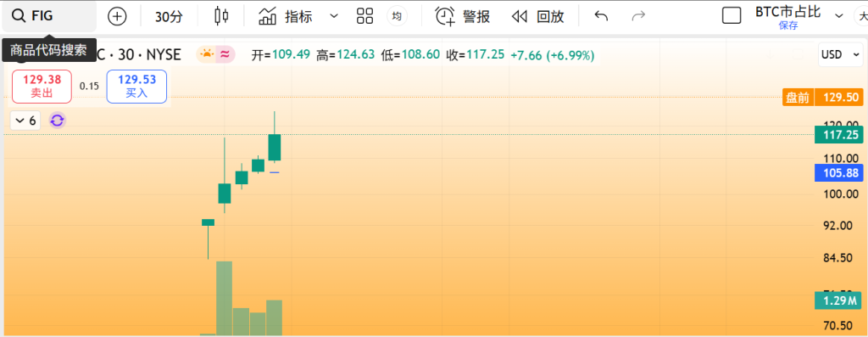Click the purple refresh indicator icon
The width and height of the screenshot is (868, 337).
point(58,121)
